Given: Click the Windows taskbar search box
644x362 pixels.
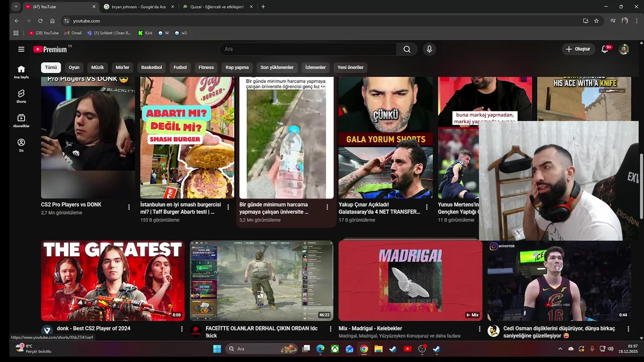Looking at the screenshot, I should coord(261,349).
